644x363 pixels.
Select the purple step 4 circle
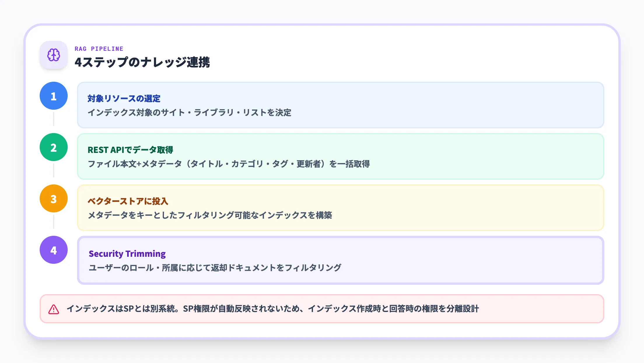53,250
